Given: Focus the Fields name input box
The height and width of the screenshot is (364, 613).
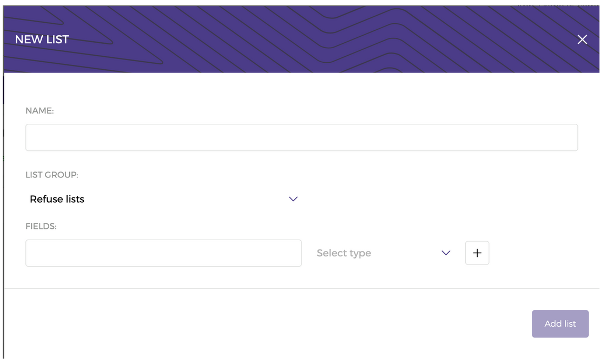Looking at the screenshot, I should pyautogui.click(x=163, y=253).
